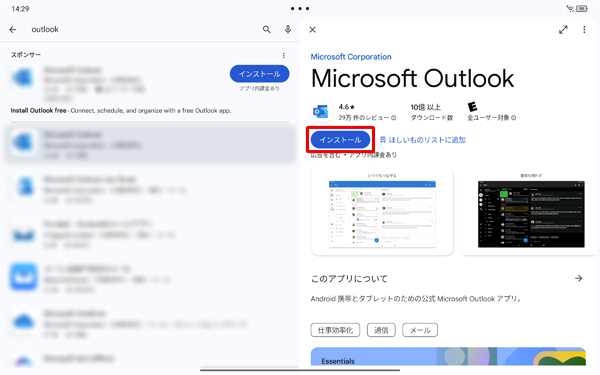Click the blue cloud app icon in results
Viewport: 600px width, 375px height.
24,321
